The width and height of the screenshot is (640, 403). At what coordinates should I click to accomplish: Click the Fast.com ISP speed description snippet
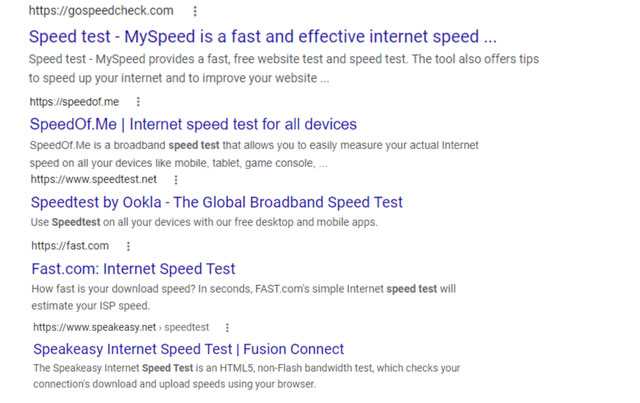pos(244,297)
